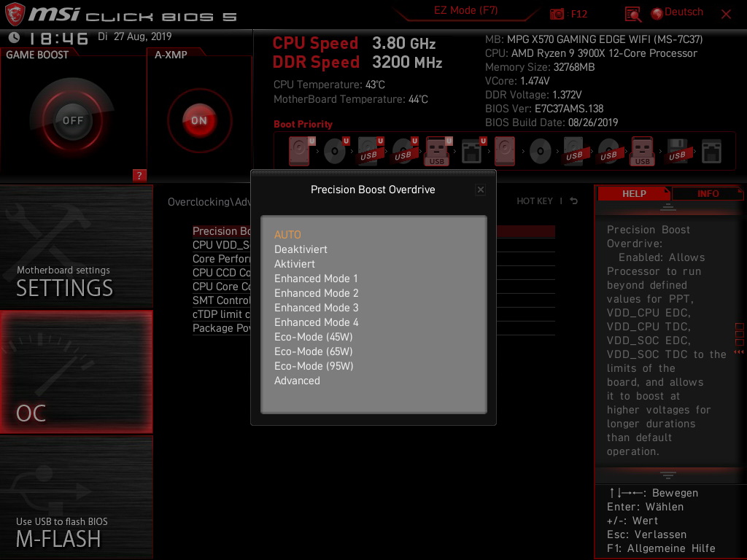Image resolution: width=747 pixels, height=560 pixels.
Task: Click the 18:46 clock display
Action: pos(58,39)
